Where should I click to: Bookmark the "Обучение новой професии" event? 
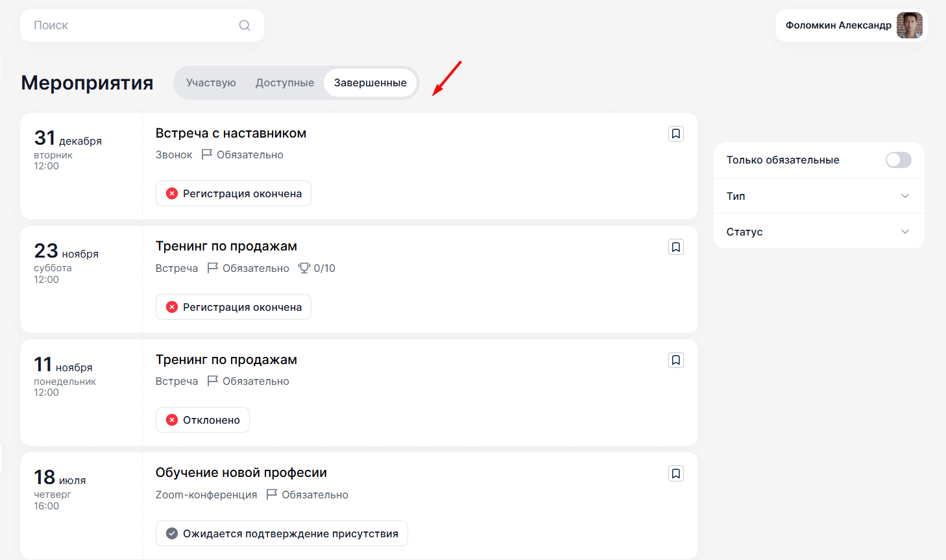click(x=675, y=473)
